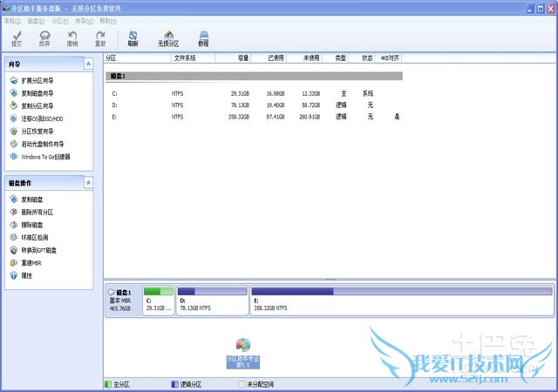Choose 擦除磁盘 disk operation
This screenshot has height=392, width=558.
tap(27, 225)
